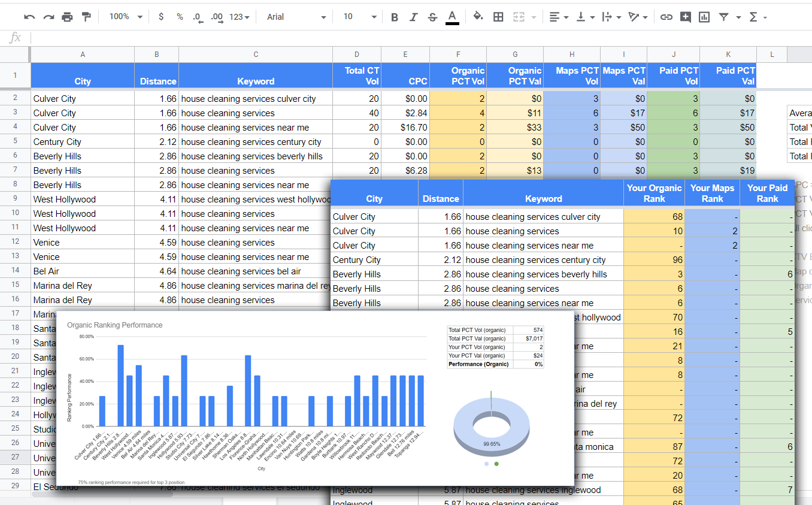Open the fill color paint bucket

click(477, 17)
